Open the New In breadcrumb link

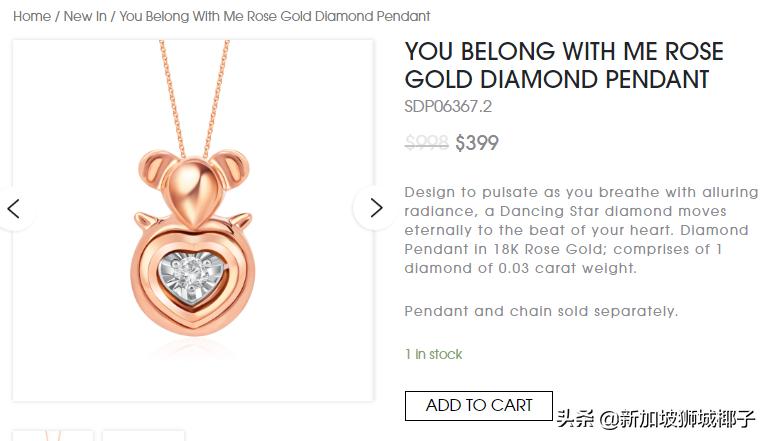[x=85, y=16]
